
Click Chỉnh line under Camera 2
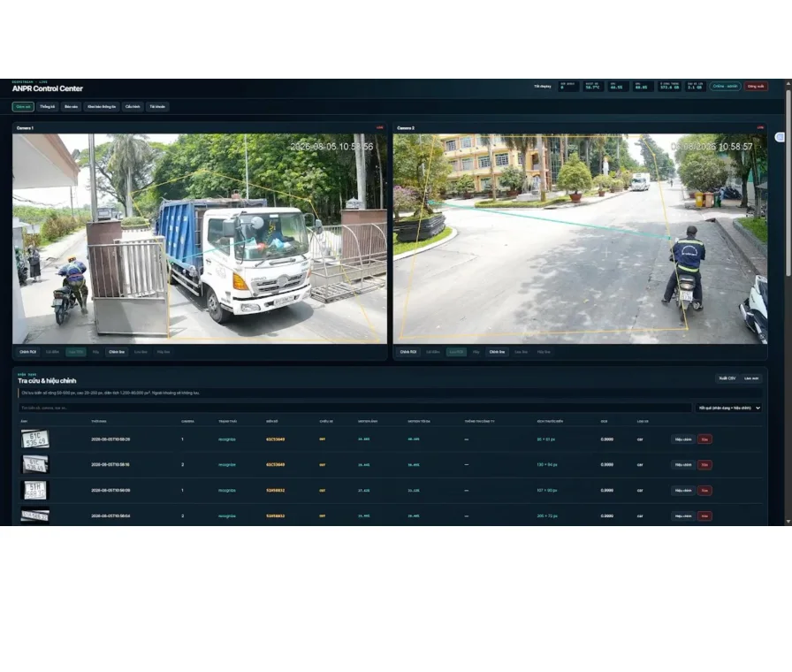point(497,352)
